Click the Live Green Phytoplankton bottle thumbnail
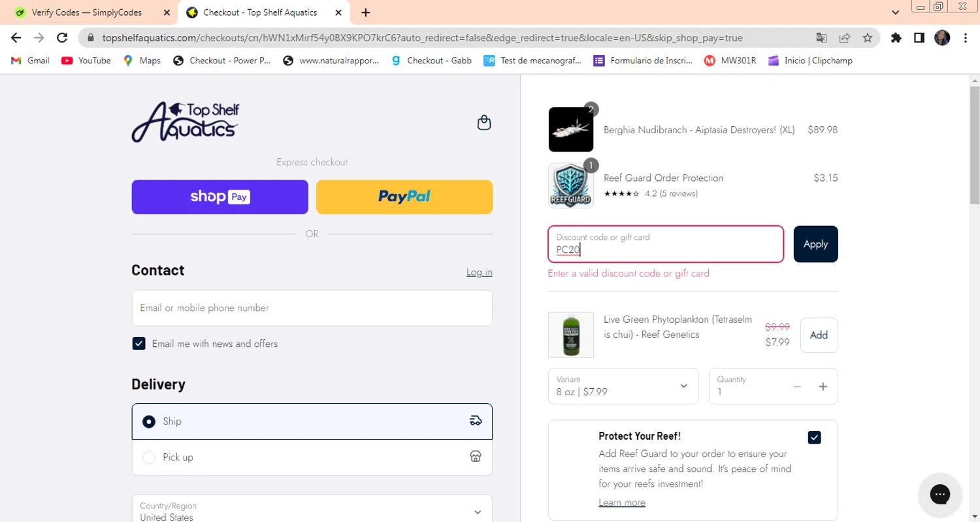The height and width of the screenshot is (522, 980). [571, 334]
